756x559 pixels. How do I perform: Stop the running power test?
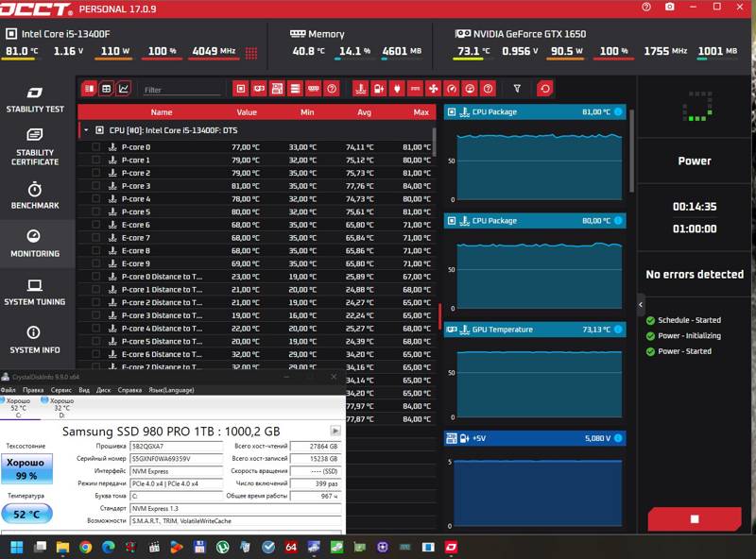695,518
